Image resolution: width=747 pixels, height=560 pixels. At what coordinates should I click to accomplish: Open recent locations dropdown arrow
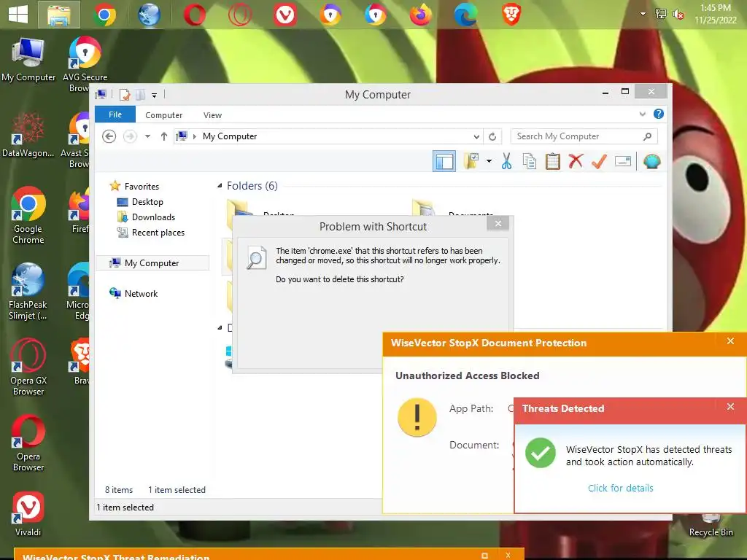click(x=147, y=136)
